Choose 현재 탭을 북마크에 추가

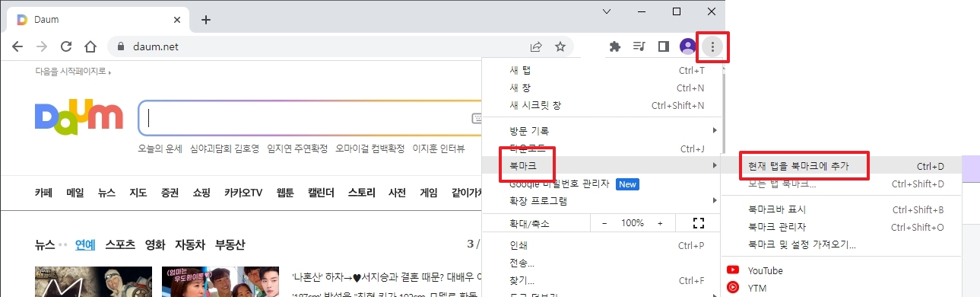[842, 165]
